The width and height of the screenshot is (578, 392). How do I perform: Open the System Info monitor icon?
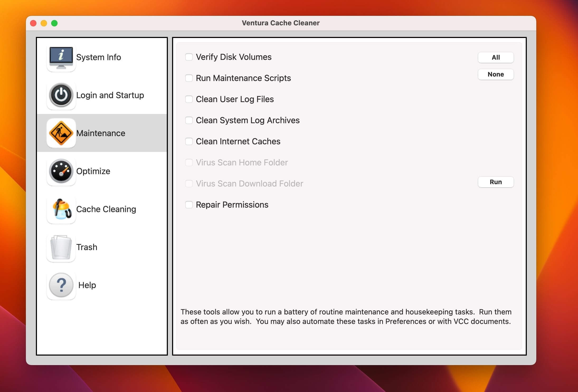[61, 57]
